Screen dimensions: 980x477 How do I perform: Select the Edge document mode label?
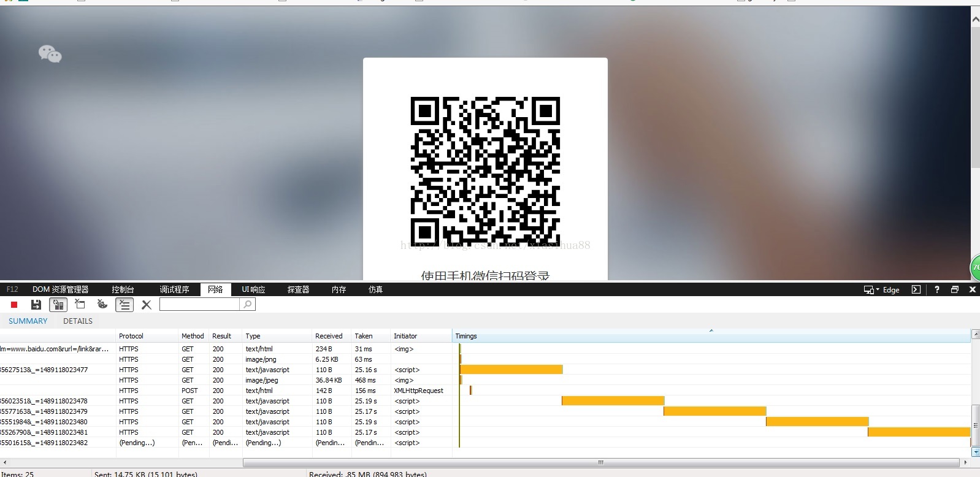click(891, 290)
